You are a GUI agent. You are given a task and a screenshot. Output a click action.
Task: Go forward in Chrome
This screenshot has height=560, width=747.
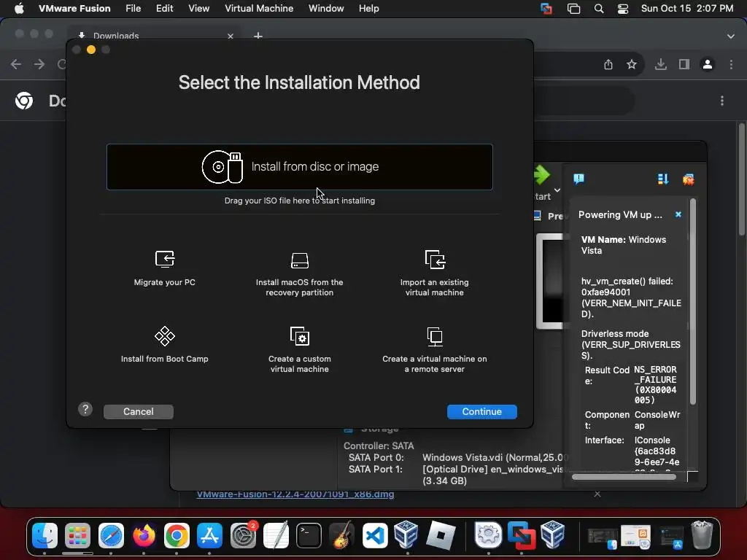click(x=39, y=64)
